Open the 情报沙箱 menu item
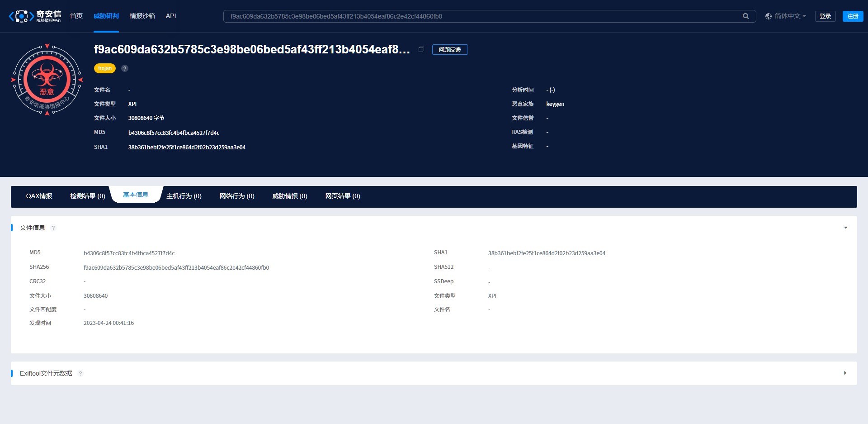The width and height of the screenshot is (868, 424). (x=142, y=16)
